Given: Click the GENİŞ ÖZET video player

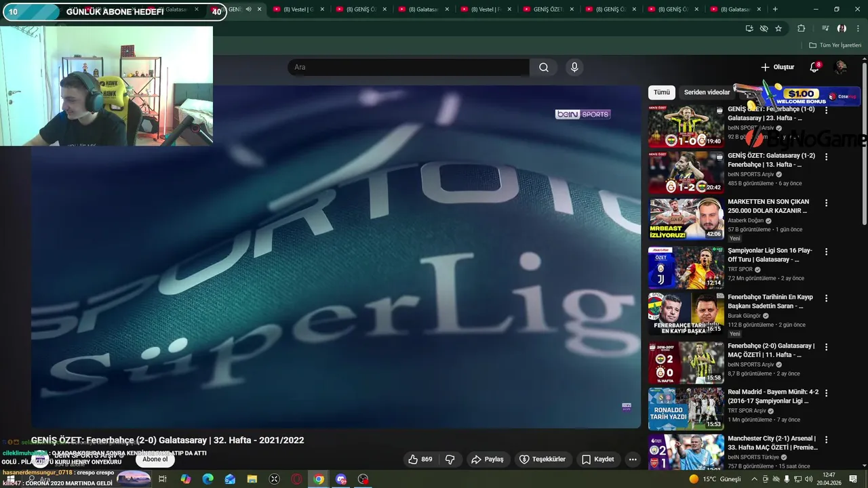Looking at the screenshot, I should pos(336,256).
